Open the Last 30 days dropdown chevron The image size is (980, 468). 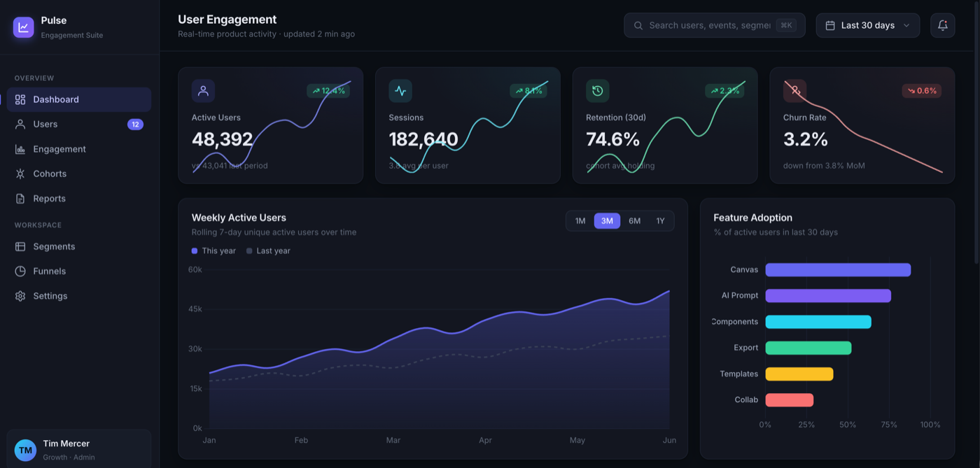pyautogui.click(x=906, y=25)
